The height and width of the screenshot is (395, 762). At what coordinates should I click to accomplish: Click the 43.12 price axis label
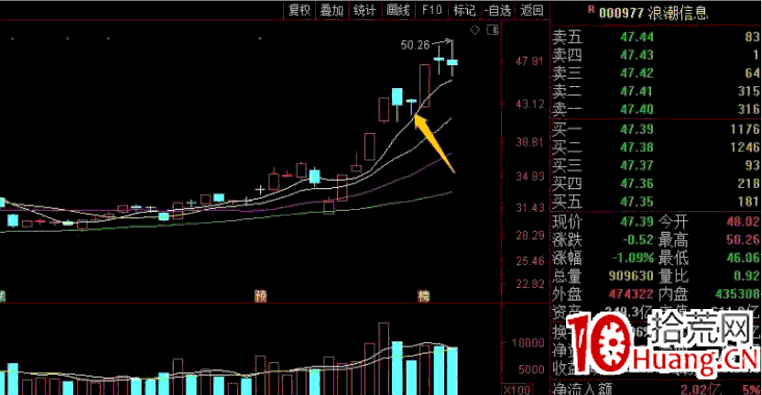click(x=529, y=104)
